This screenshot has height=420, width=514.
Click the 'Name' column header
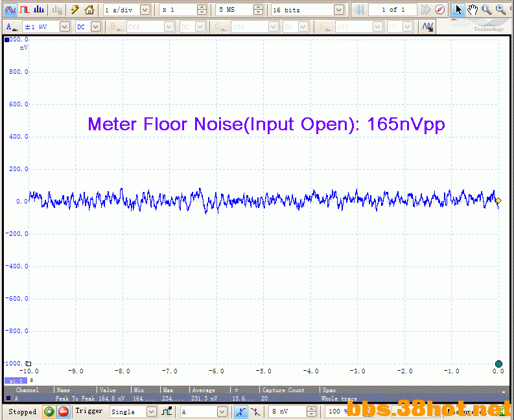coord(63,390)
